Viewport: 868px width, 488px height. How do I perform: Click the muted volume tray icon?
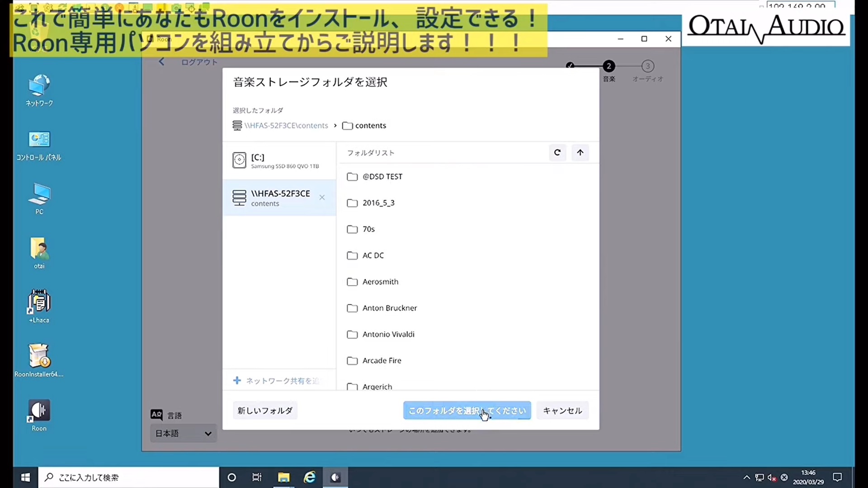pyautogui.click(x=772, y=478)
